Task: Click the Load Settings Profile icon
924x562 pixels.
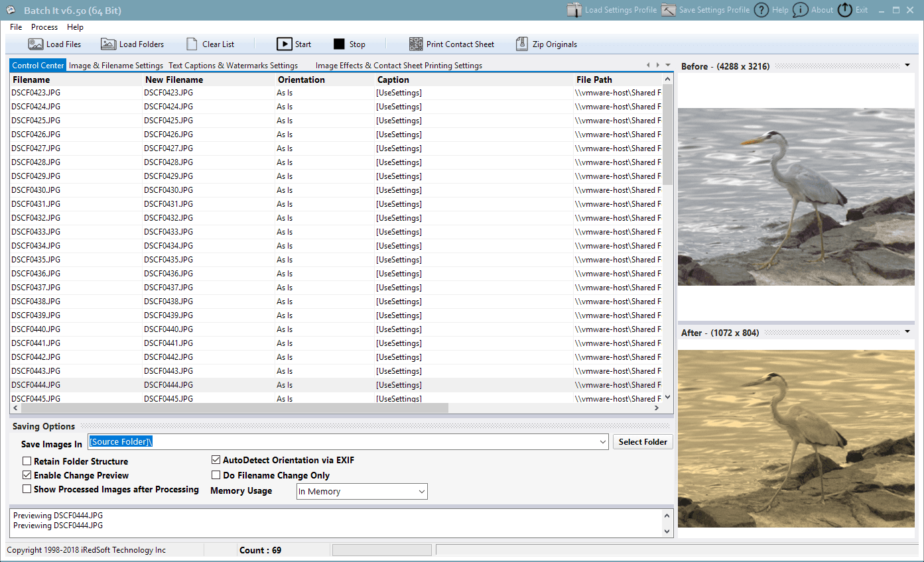Action: [574, 10]
